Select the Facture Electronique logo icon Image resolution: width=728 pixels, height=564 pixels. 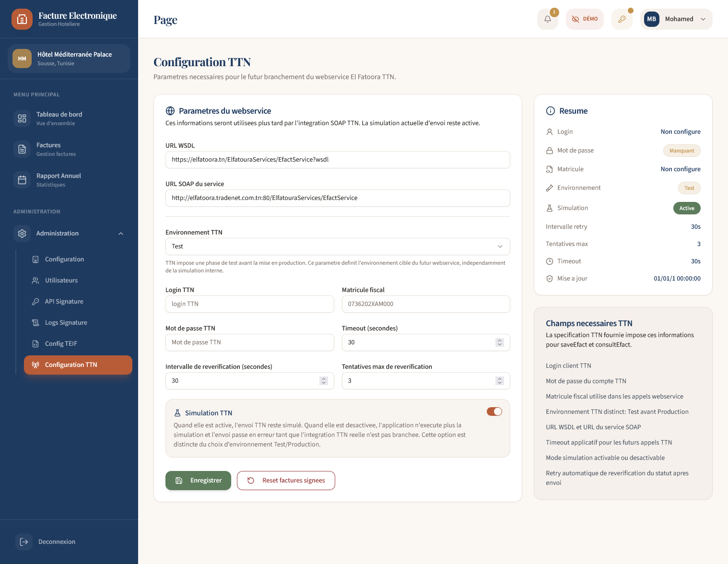(22, 19)
